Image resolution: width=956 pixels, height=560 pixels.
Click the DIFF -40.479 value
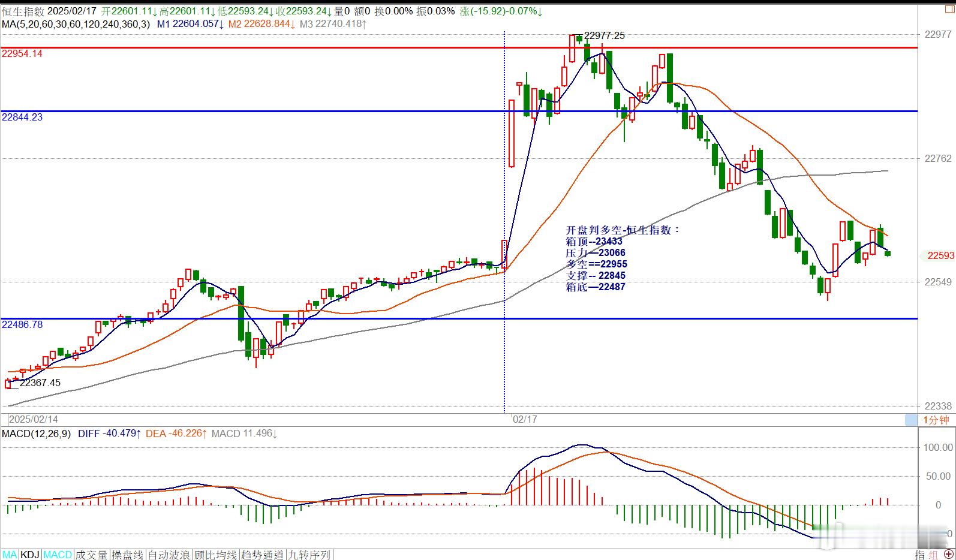[x=110, y=433]
